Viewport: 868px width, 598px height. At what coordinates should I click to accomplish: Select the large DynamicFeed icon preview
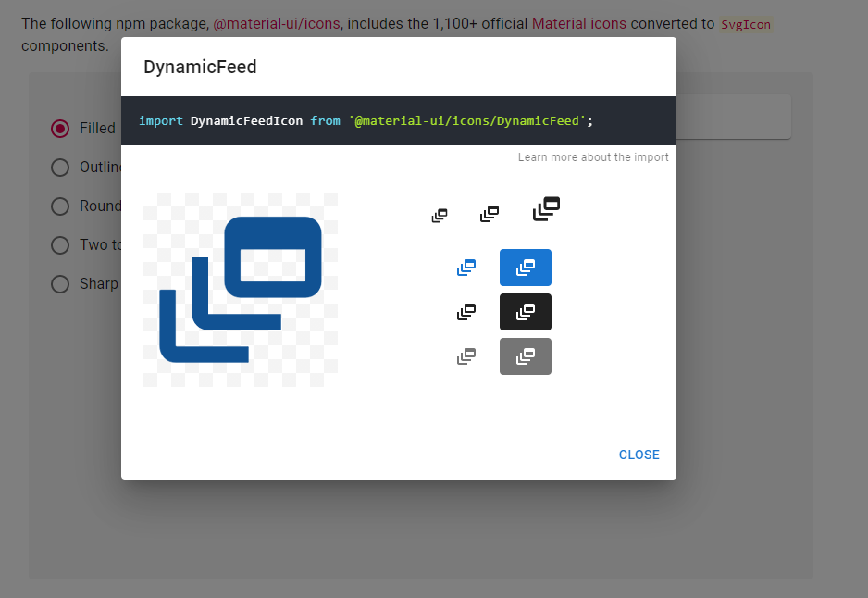coord(546,208)
